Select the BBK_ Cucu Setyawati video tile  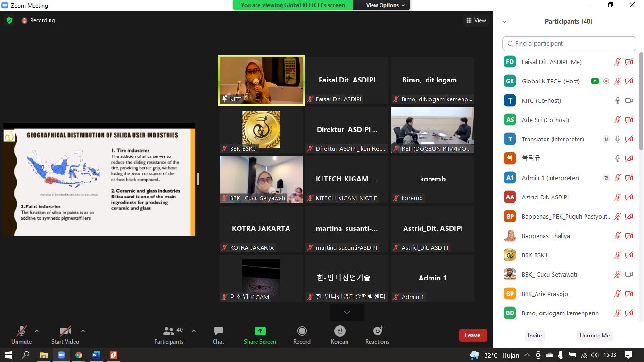261,179
